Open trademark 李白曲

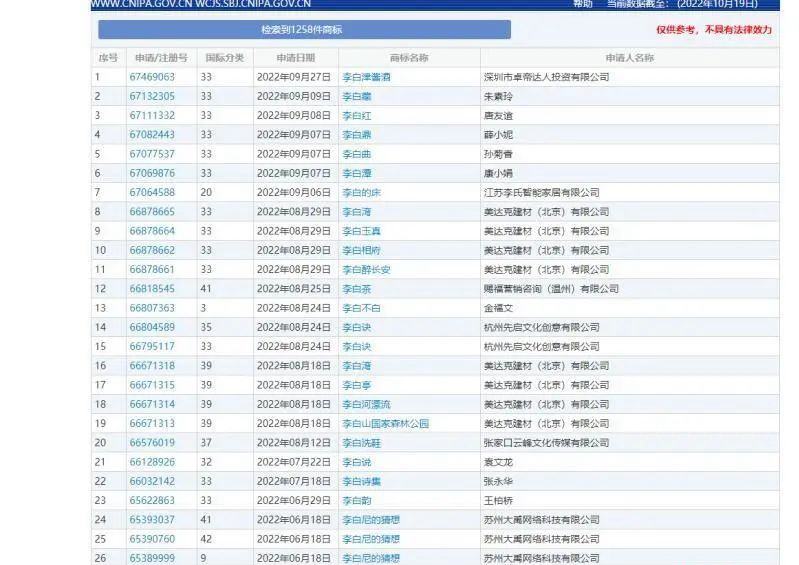357,154
